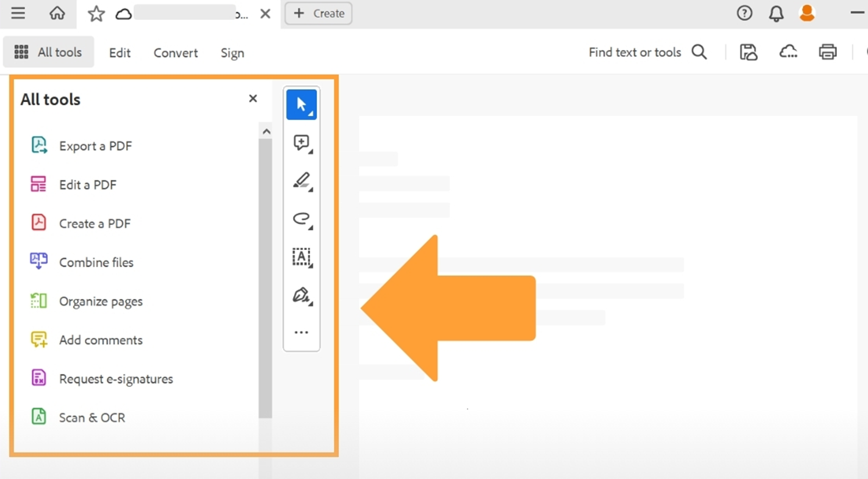
Task: Open the quick tools more options ellipsis
Action: pyautogui.click(x=301, y=332)
